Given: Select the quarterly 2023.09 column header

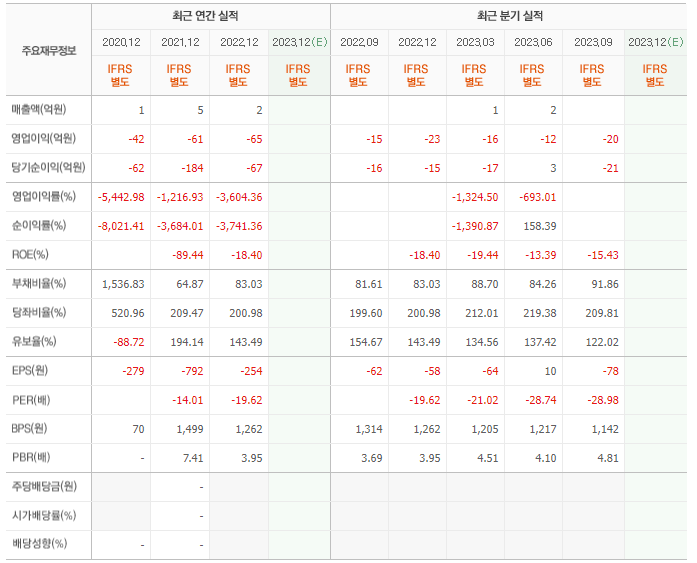Looking at the screenshot, I should [593, 42].
